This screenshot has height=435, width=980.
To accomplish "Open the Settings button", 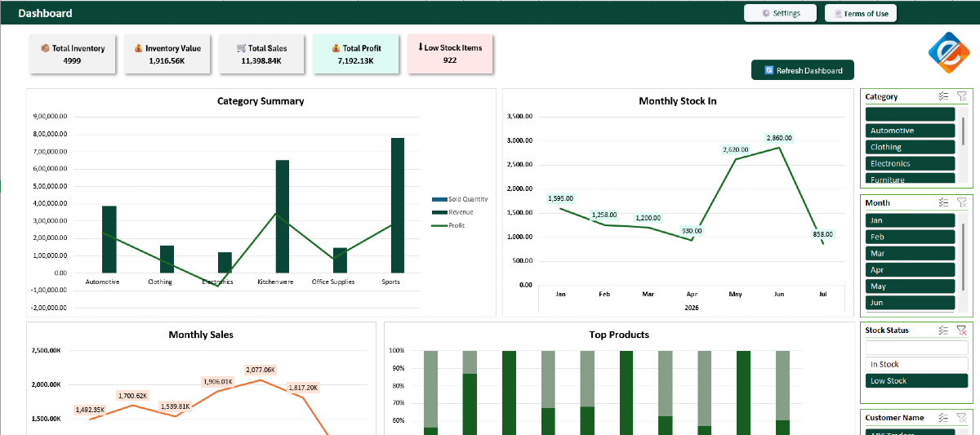I will tap(780, 13).
